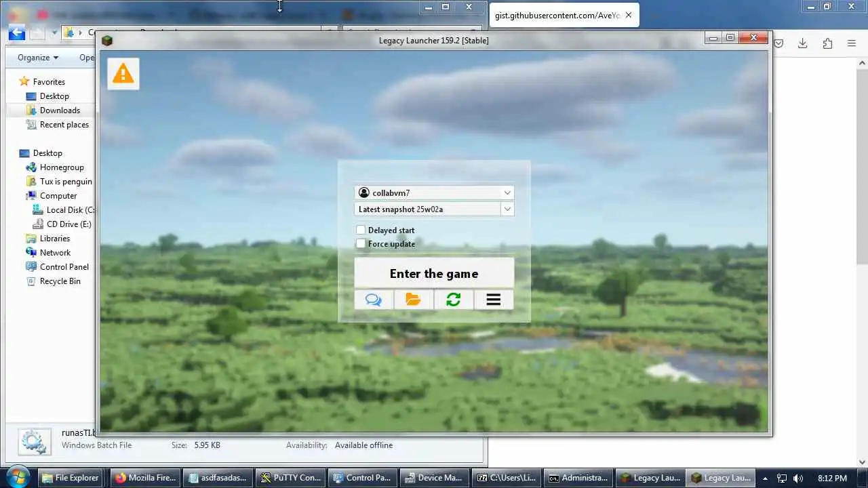Select Libraries in Explorer sidebar

(55, 239)
